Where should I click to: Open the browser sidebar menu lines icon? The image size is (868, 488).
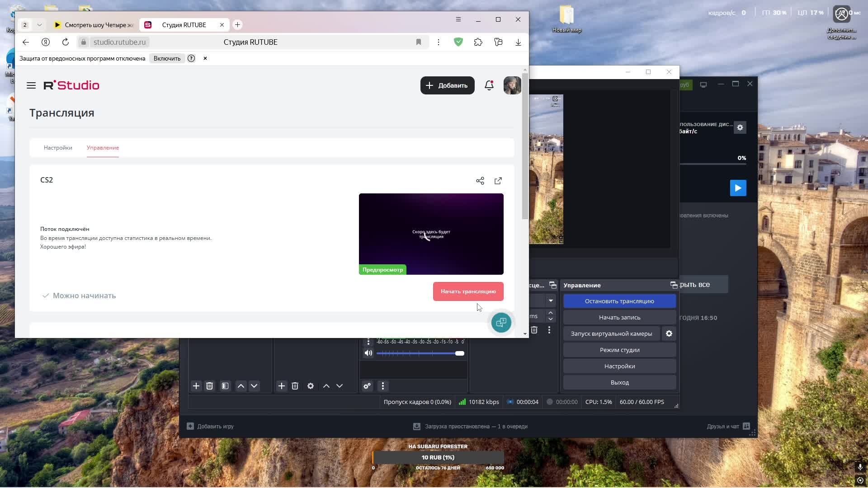[458, 19]
